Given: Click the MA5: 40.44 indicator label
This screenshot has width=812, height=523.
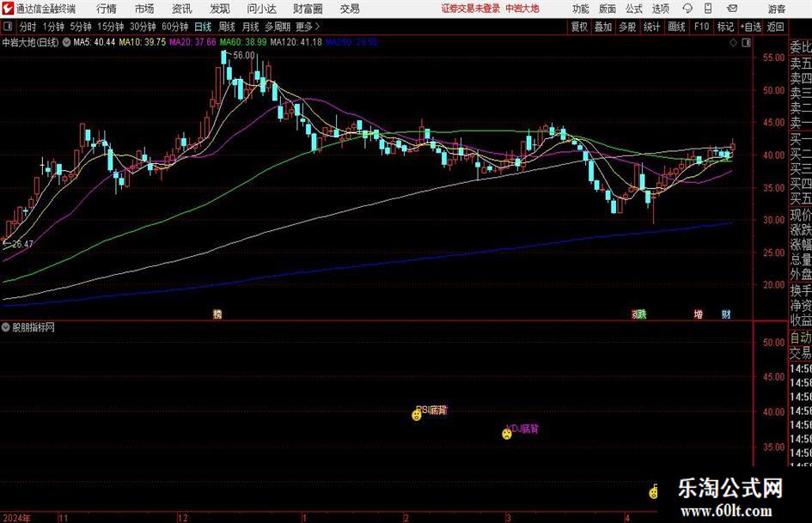Looking at the screenshot, I should [x=95, y=42].
